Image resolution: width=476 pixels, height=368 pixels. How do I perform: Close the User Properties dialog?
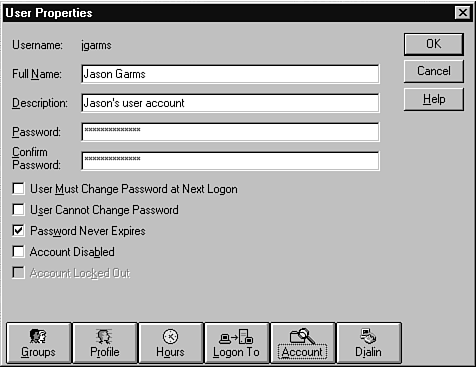pos(463,13)
